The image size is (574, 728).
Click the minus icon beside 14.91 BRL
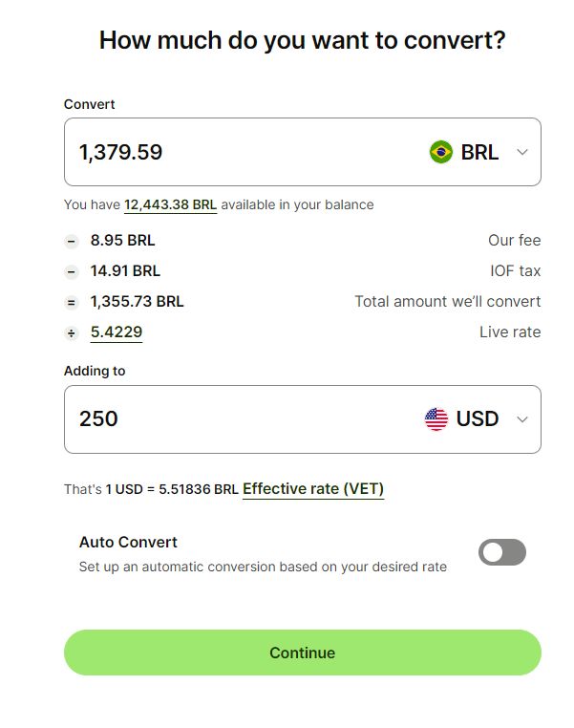click(71, 271)
